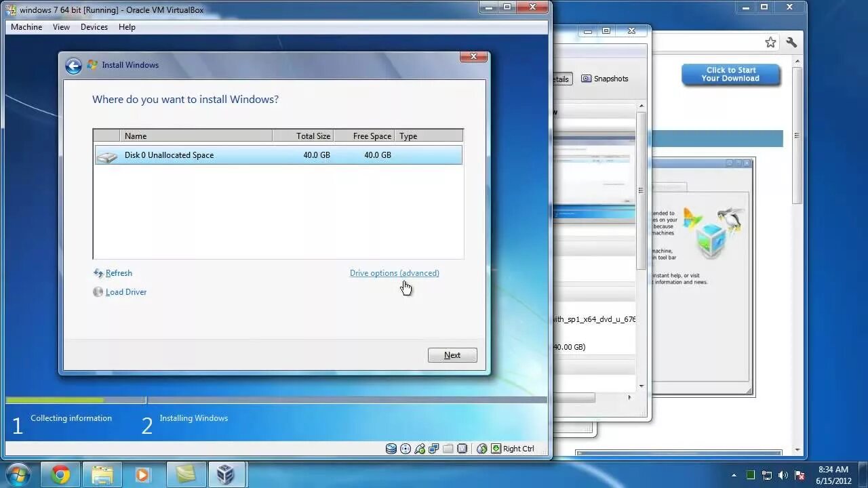Image resolution: width=868 pixels, height=488 pixels.
Task: Click the disk drive icon for Disk 0
Action: point(106,156)
